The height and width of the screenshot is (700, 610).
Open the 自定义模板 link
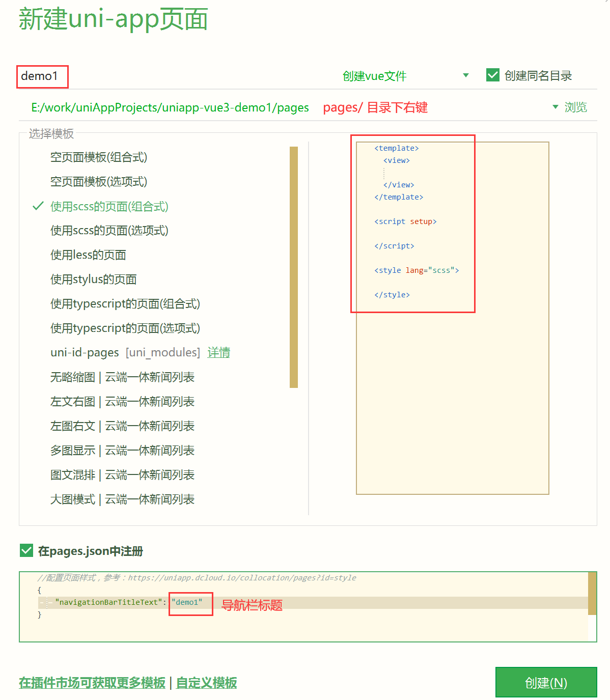pyautogui.click(x=206, y=683)
